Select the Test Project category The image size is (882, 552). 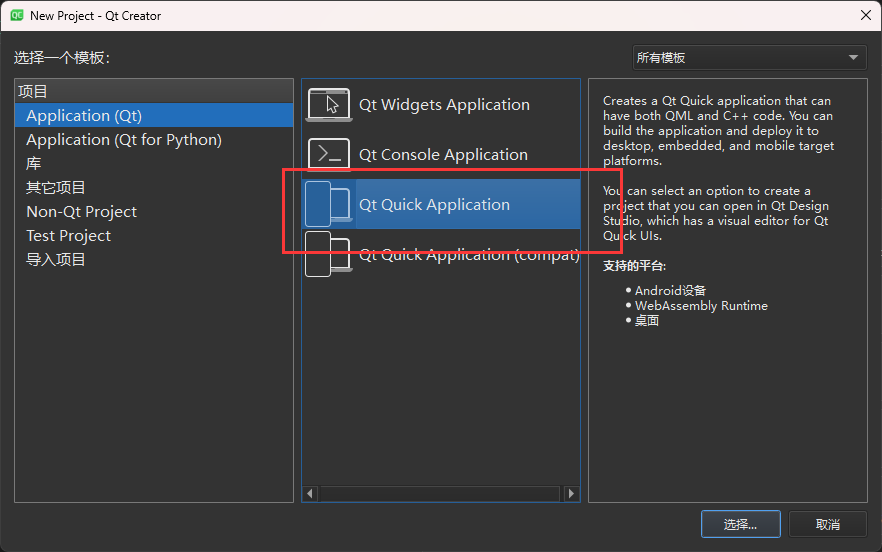(x=154, y=235)
